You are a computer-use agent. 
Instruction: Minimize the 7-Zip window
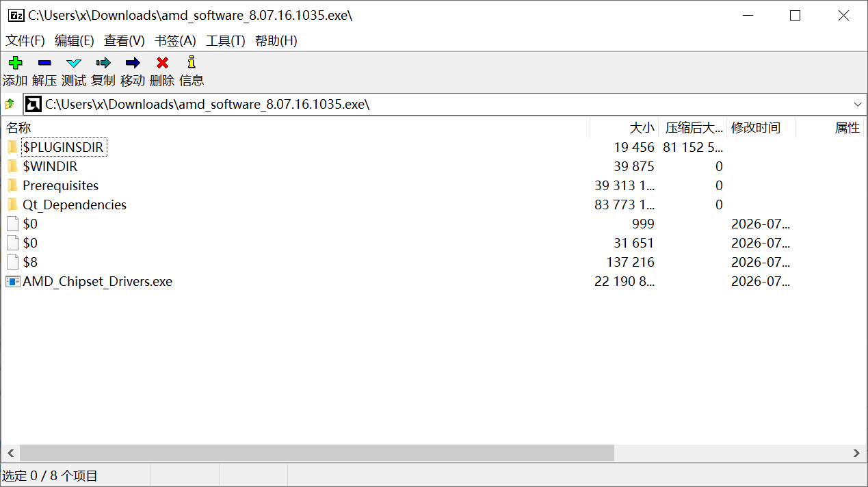[x=747, y=15]
